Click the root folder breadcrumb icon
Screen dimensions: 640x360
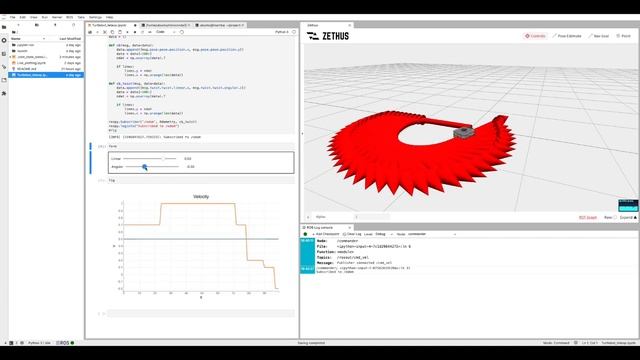pos(13,32)
